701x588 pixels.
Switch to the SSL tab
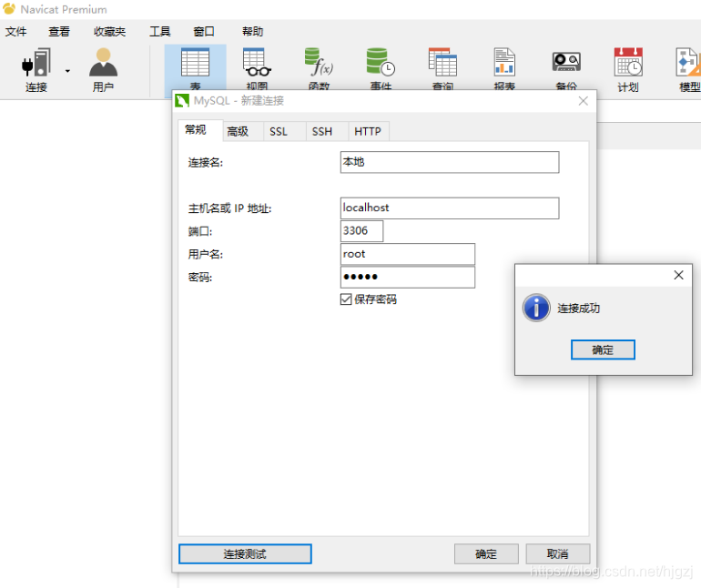pos(284,131)
